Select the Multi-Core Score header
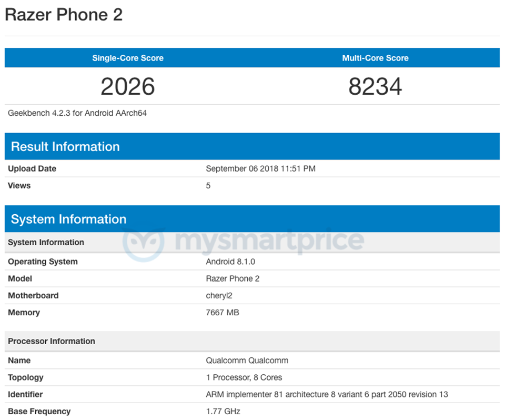This screenshot has width=505, height=420. tap(375, 58)
